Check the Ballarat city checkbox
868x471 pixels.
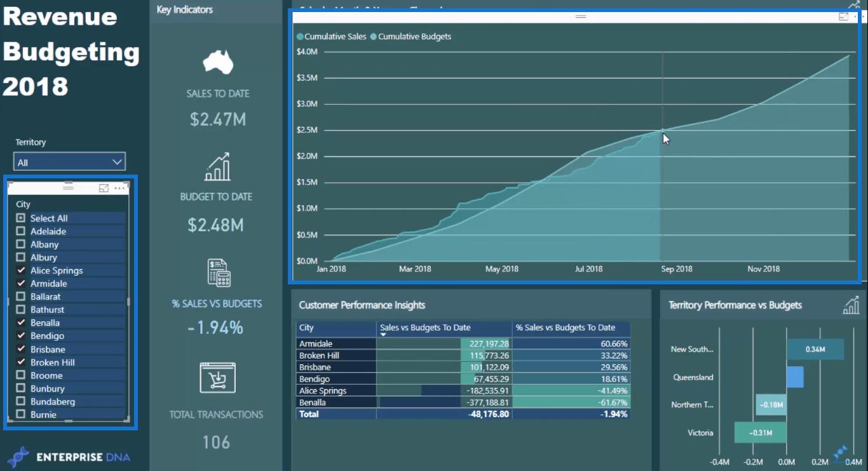tap(21, 296)
